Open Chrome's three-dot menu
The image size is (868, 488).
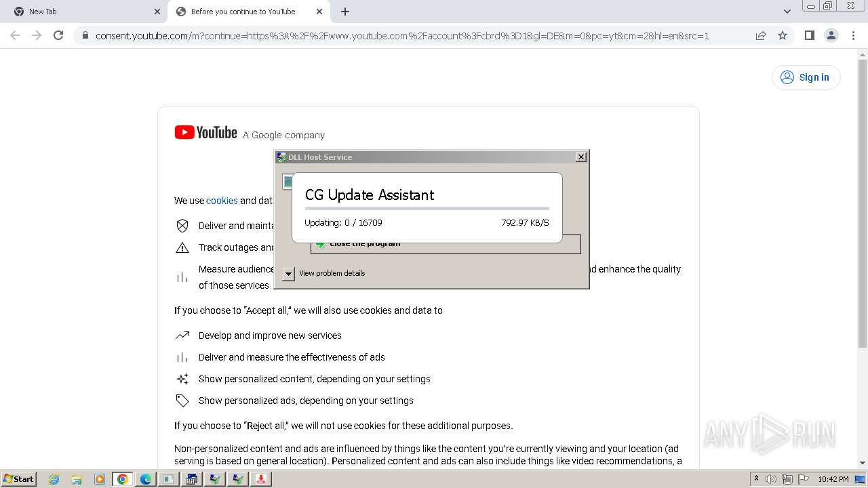coord(853,35)
